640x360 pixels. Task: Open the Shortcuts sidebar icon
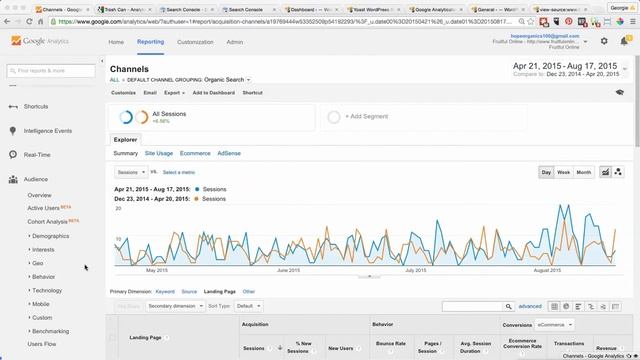[13, 107]
